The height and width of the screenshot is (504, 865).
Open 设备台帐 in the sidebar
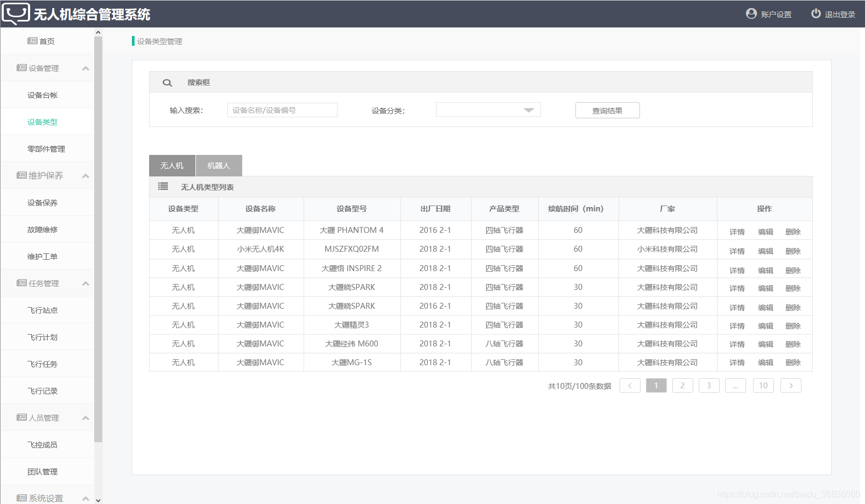(x=43, y=95)
